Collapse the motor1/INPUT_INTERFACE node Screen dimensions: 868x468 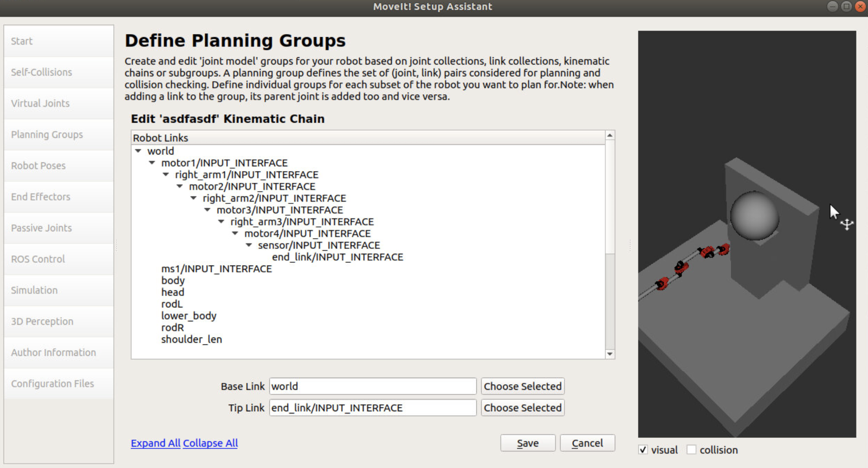(x=152, y=162)
